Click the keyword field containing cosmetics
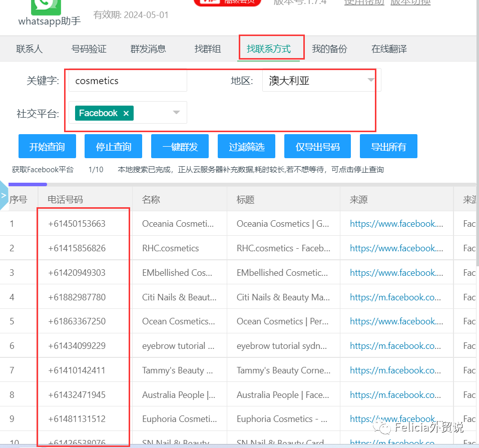Image resolution: width=479 pixels, height=448 pixels. click(x=128, y=81)
